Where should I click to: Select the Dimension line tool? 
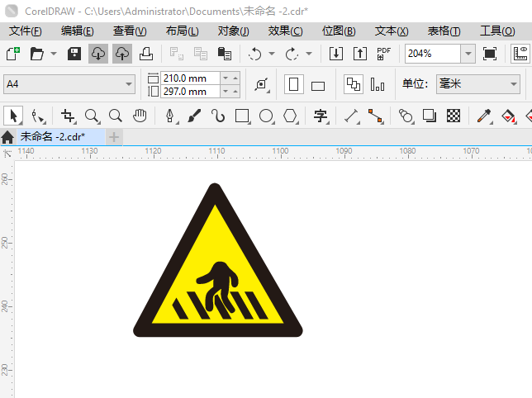352,116
